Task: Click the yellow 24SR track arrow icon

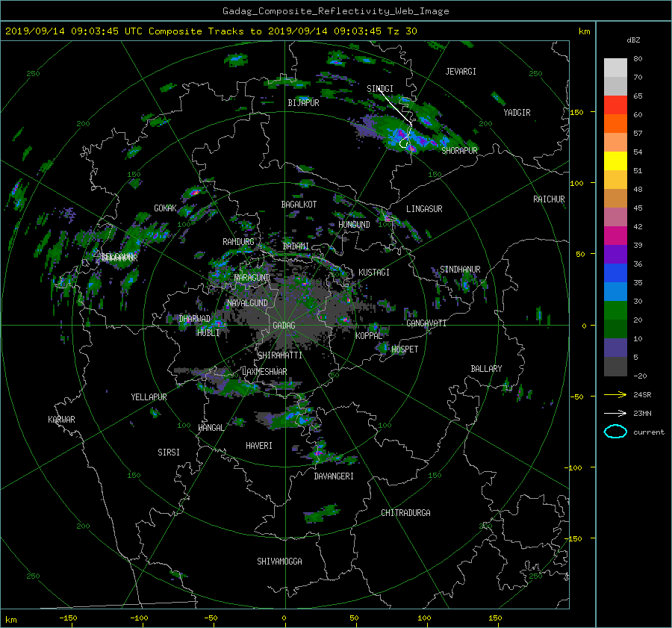Action: tap(615, 394)
